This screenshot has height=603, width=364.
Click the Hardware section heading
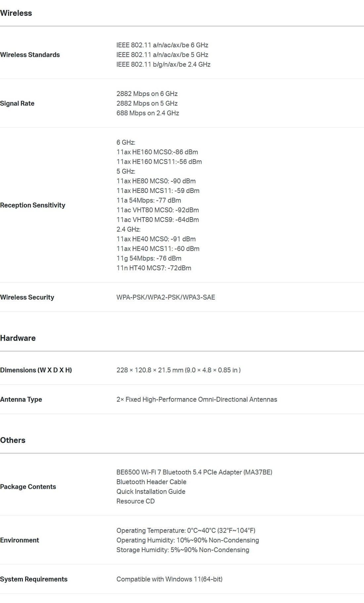pyautogui.click(x=18, y=338)
